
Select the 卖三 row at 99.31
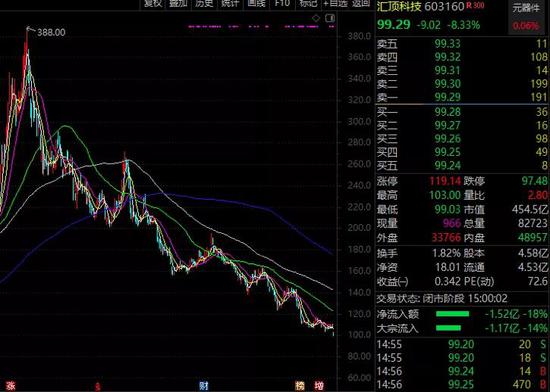pyautogui.click(x=462, y=70)
